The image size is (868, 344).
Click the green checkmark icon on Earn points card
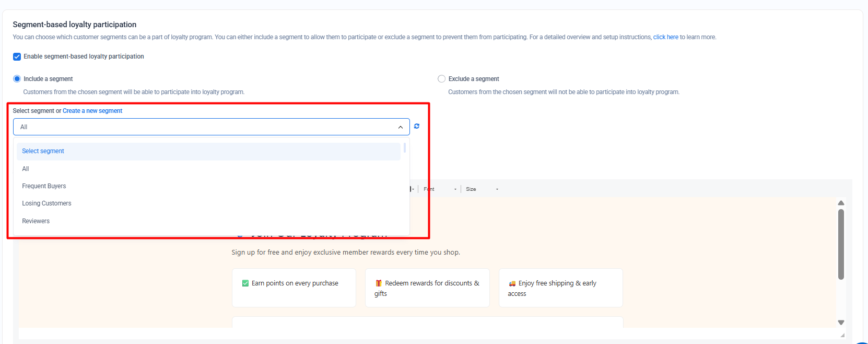pos(245,283)
